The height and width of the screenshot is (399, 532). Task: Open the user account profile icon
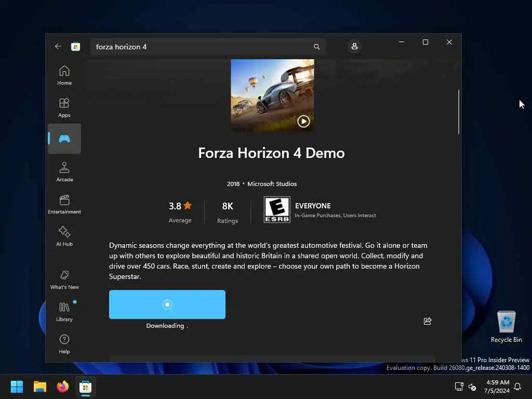(354, 46)
